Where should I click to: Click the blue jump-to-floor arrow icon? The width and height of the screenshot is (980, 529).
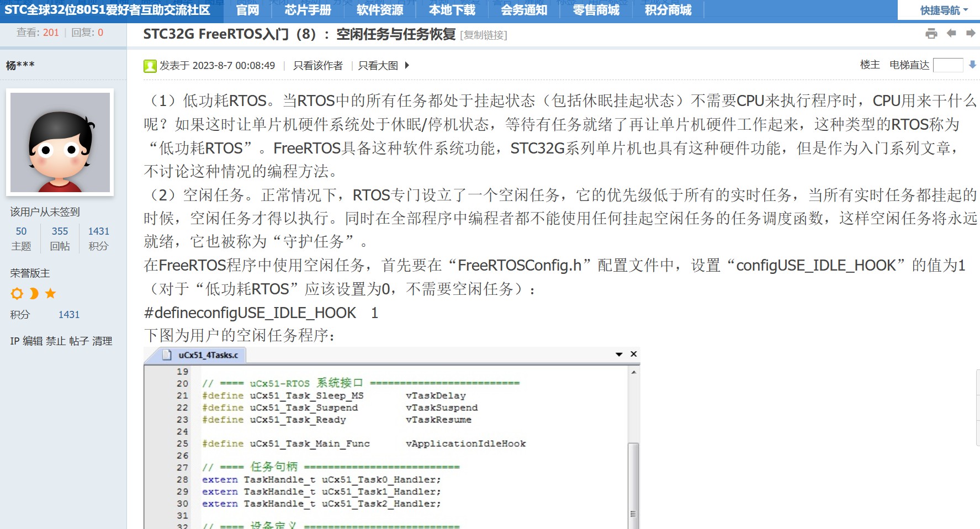(x=973, y=65)
